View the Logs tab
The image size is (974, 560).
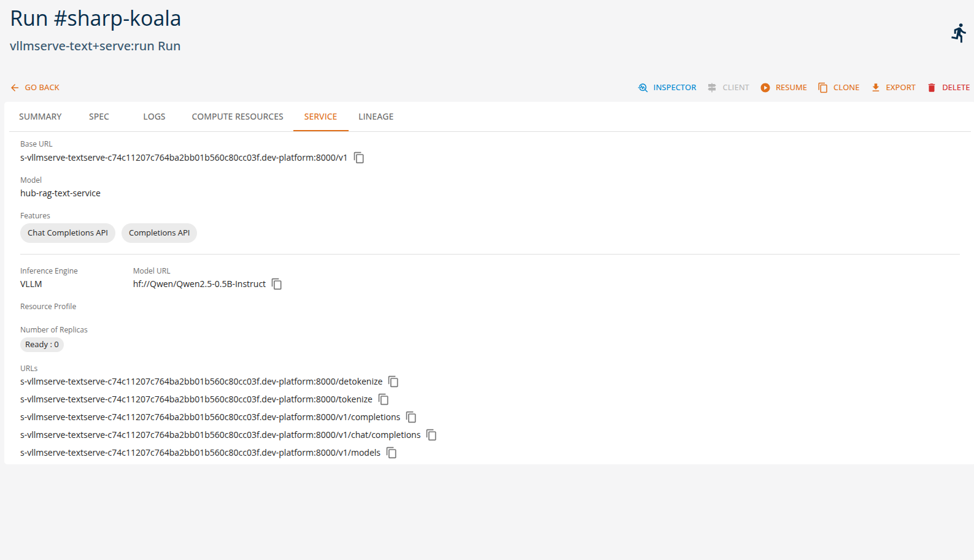click(154, 117)
